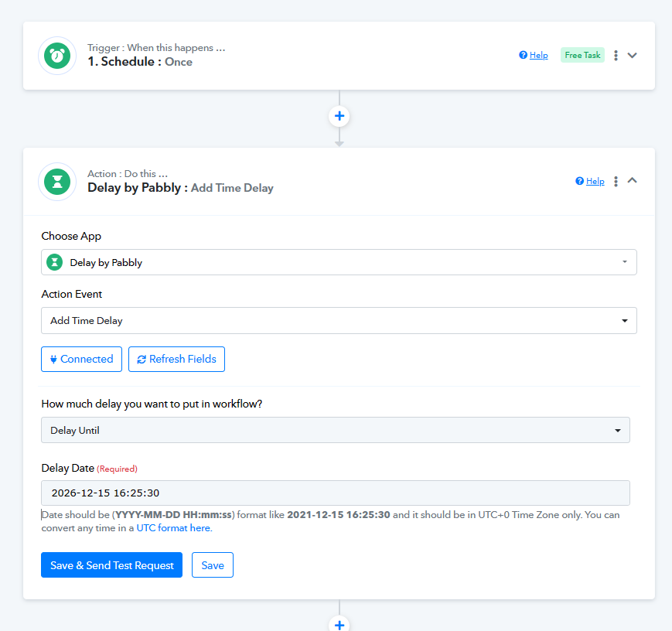This screenshot has height=631, width=672.
Task: Click the Save button
Action: (212, 565)
